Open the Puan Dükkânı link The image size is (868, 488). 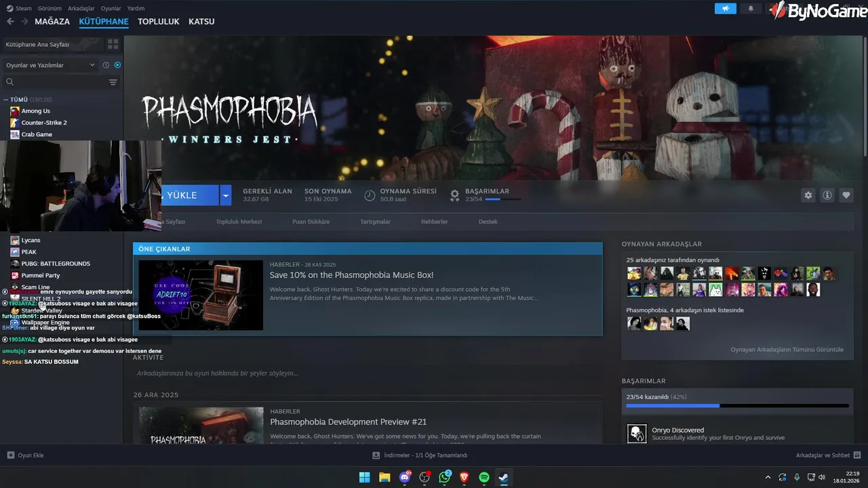(x=311, y=222)
